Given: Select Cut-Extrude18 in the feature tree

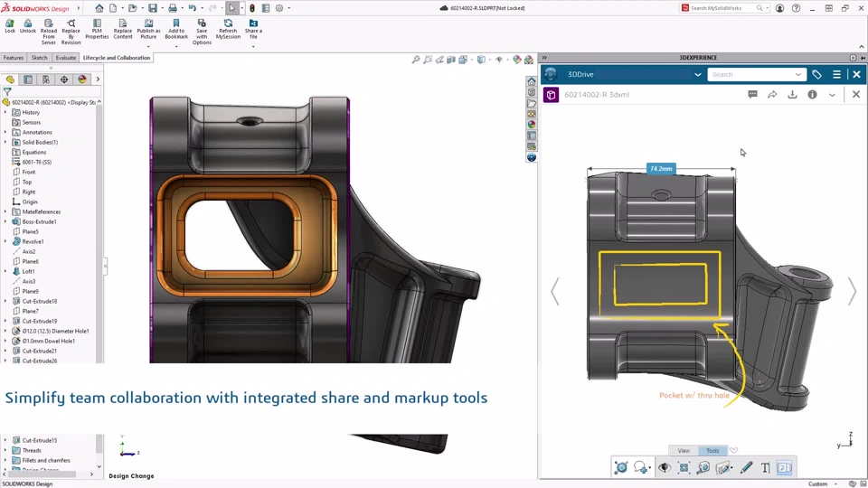Looking at the screenshot, I should [39, 301].
